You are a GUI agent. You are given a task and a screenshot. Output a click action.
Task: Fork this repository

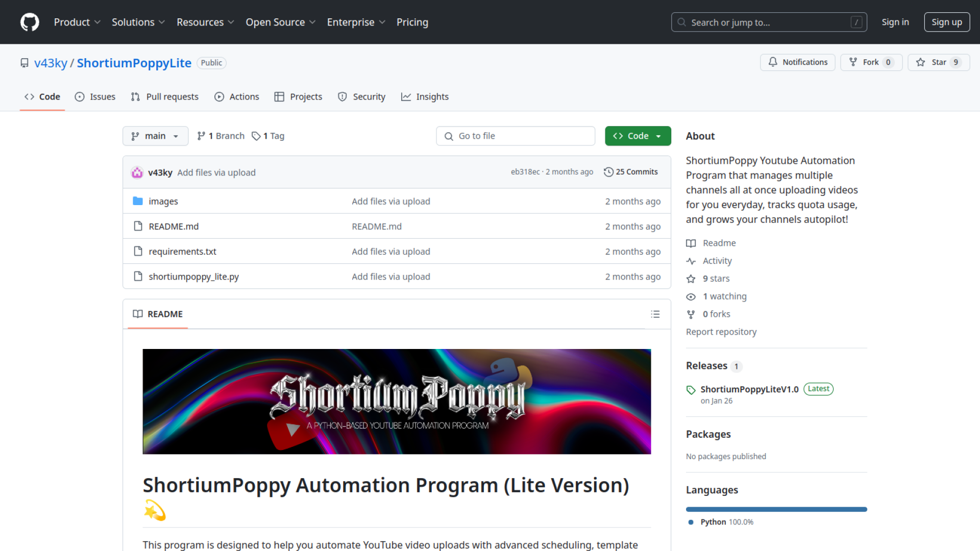point(871,62)
